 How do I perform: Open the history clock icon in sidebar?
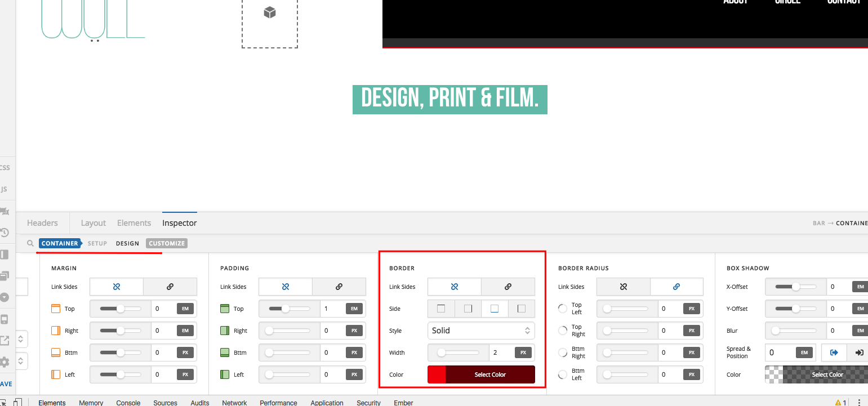[x=5, y=233]
